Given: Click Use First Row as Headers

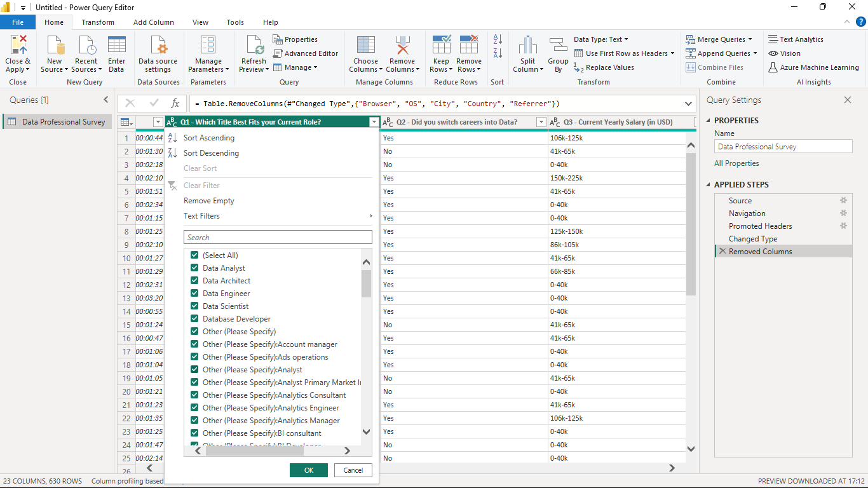Looking at the screenshot, I should [624, 53].
